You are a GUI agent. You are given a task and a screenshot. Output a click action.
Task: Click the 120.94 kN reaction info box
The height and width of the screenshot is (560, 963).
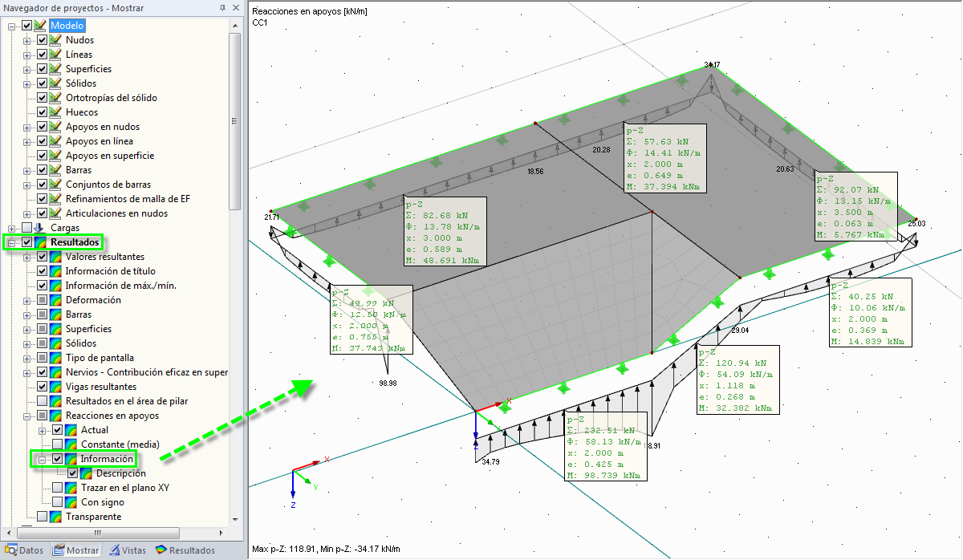738,379
